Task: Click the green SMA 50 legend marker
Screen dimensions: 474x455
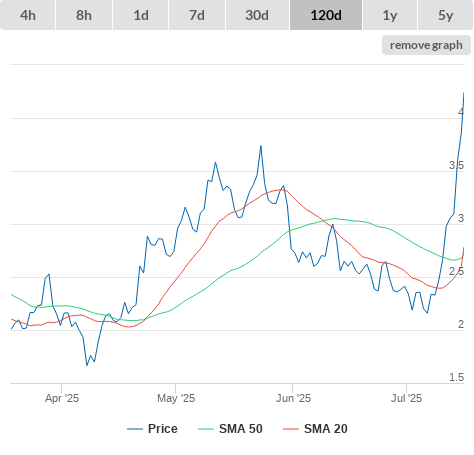Action: click(x=206, y=429)
